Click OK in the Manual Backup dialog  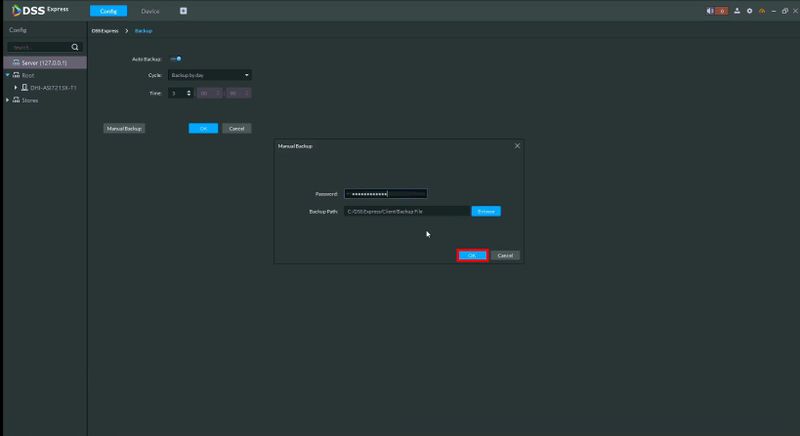[x=472, y=255]
